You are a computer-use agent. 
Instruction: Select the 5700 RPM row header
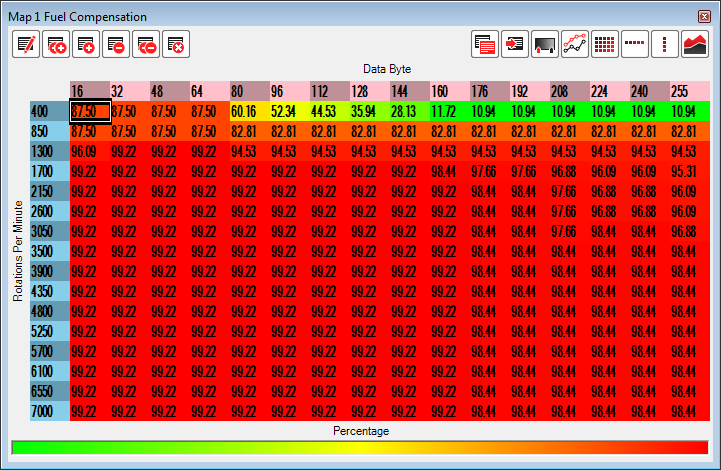click(x=50, y=351)
